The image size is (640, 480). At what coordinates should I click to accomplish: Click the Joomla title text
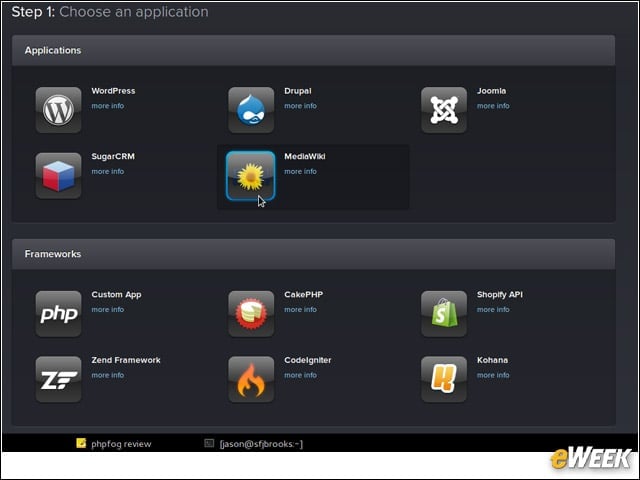(x=491, y=91)
